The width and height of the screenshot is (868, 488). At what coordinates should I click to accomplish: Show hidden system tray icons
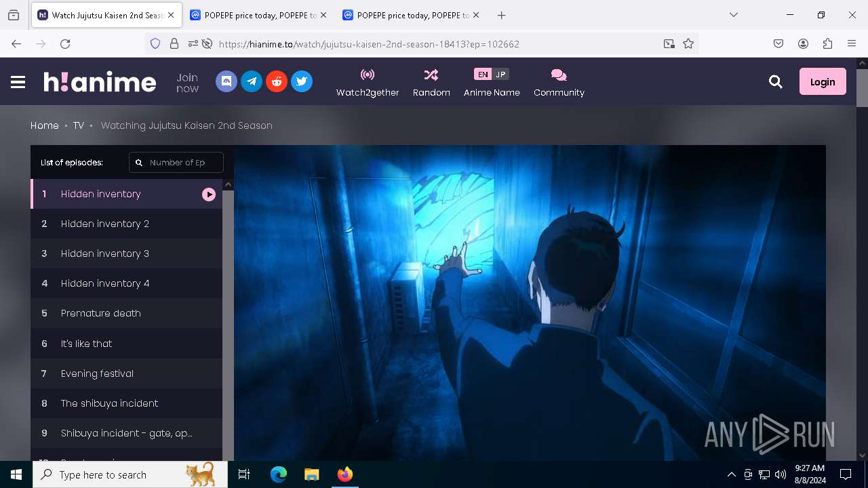731,474
